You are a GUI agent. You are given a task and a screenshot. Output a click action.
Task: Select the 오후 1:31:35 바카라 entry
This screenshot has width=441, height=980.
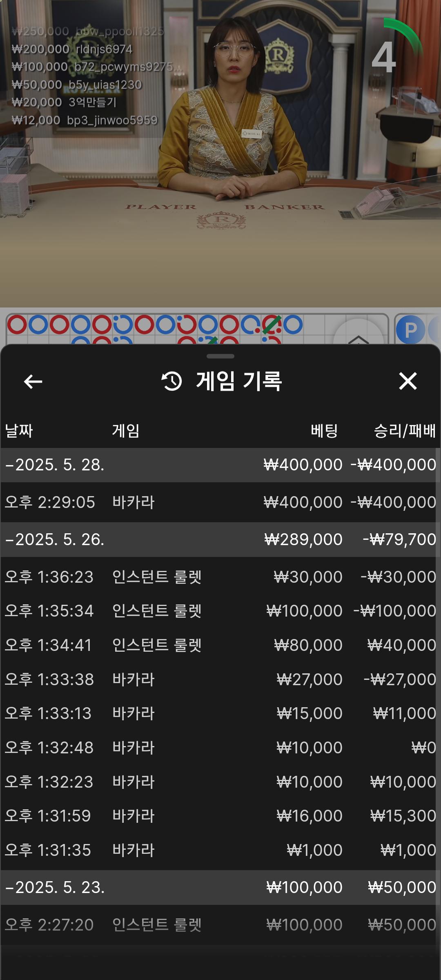(220, 850)
